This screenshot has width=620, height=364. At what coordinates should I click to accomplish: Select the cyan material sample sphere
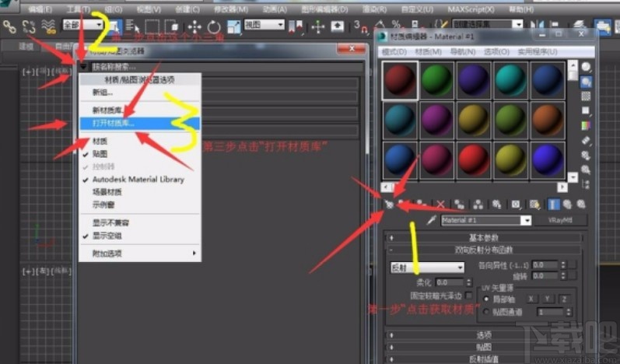pos(510,80)
